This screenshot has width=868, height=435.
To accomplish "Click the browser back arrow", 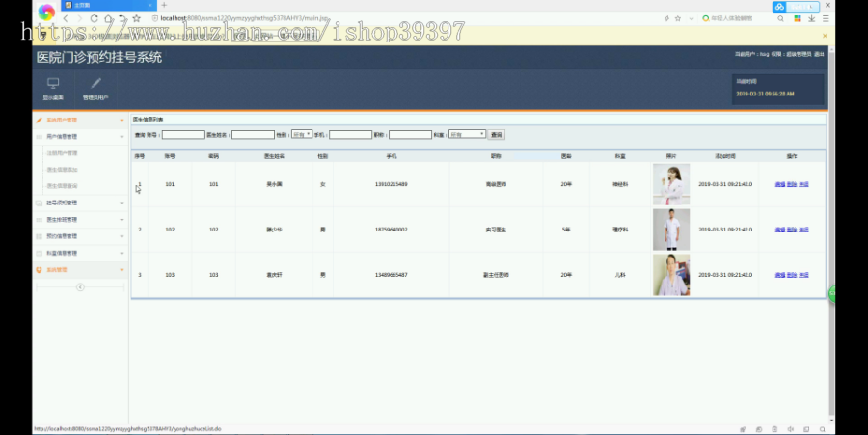I will (x=66, y=18).
